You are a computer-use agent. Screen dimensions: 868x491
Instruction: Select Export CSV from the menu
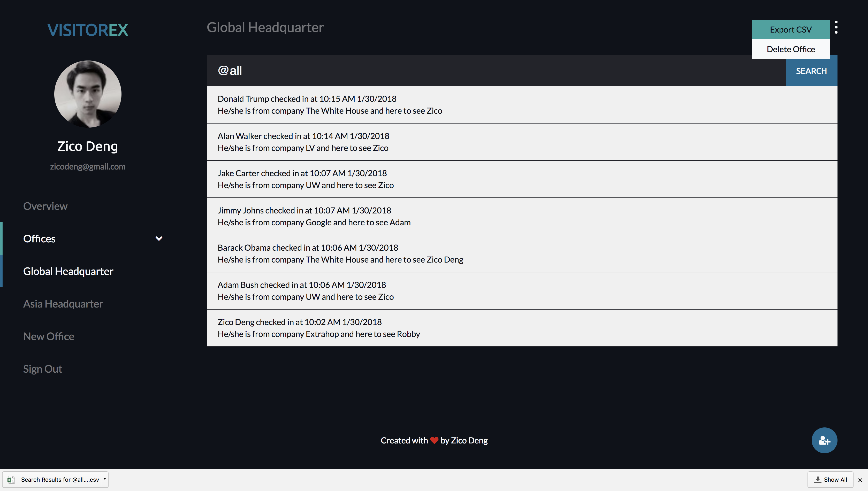[790, 30]
